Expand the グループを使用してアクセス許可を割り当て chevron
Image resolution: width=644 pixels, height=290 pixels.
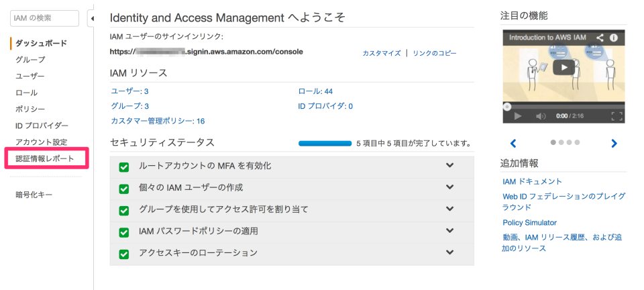[x=450, y=209]
